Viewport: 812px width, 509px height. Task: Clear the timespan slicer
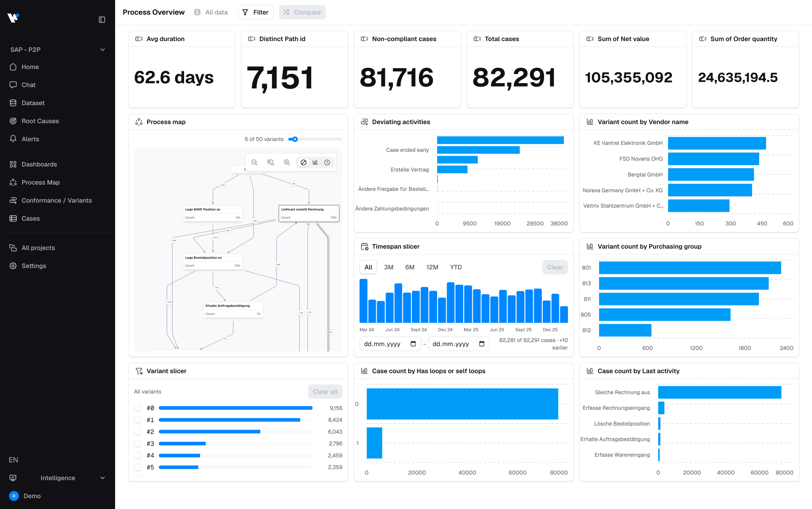point(555,267)
